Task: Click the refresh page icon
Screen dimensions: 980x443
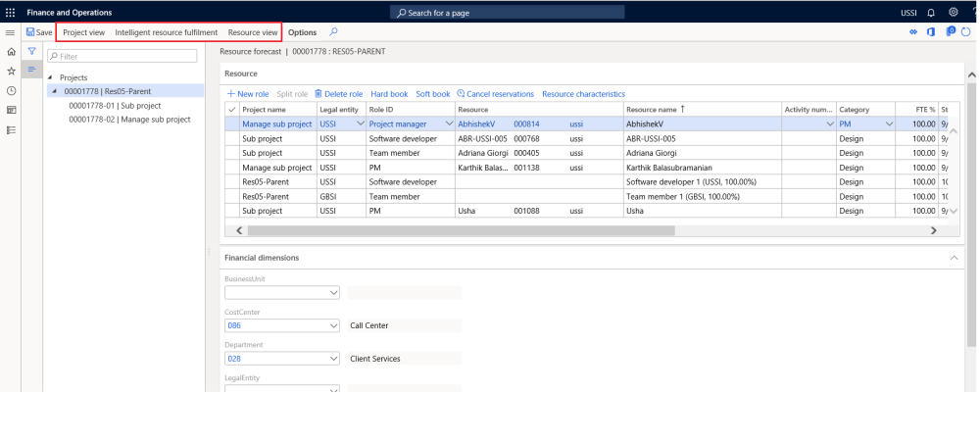Action: [x=965, y=32]
